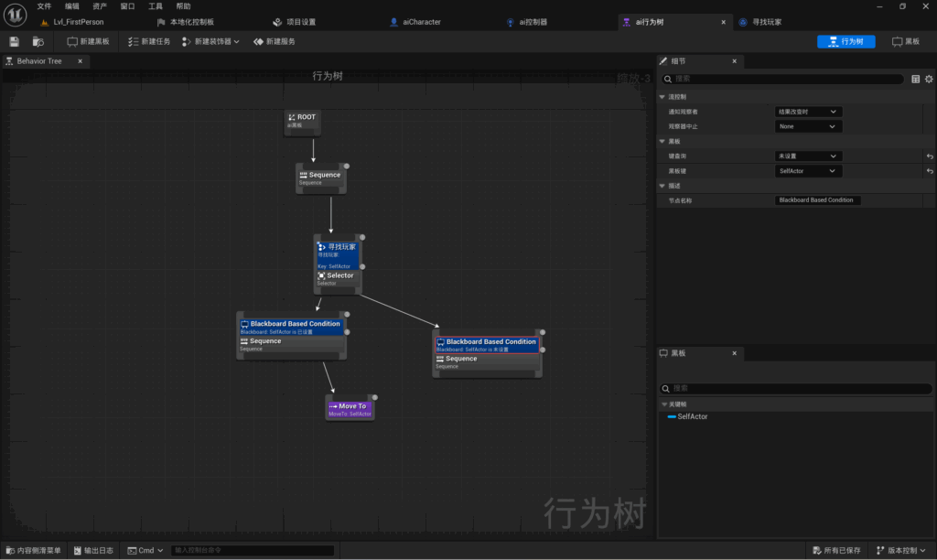Open the 文件 menu
This screenshot has height=560, width=937.
click(x=44, y=6)
